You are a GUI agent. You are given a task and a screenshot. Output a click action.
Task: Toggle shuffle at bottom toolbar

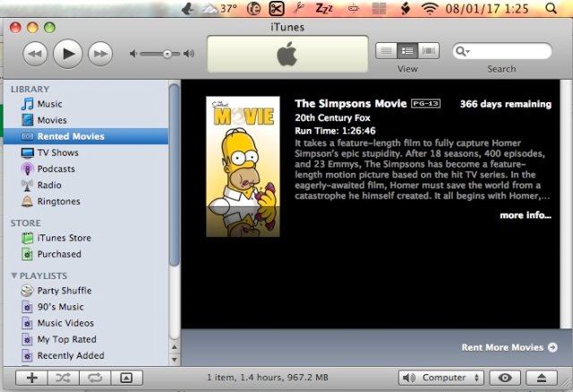click(x=63, y=378)
